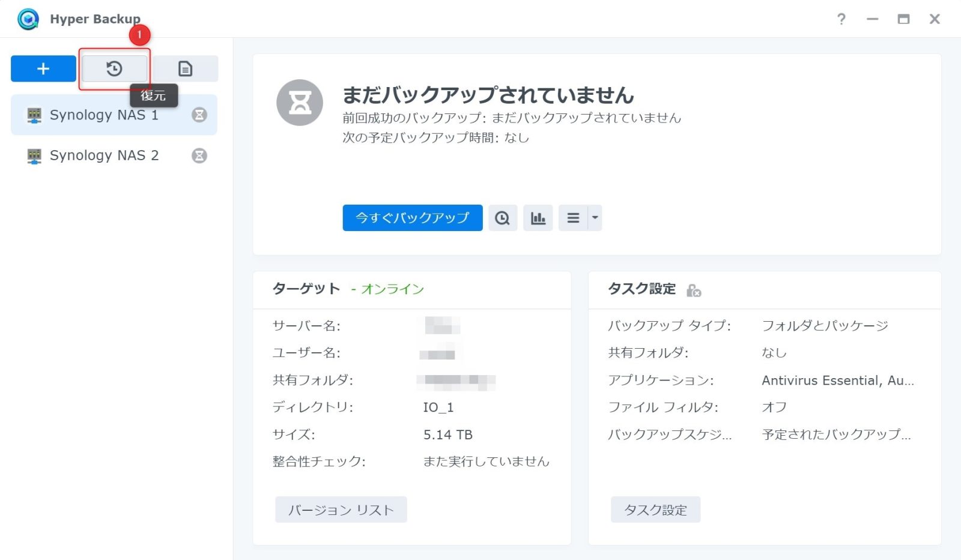This screenshot has width=961, height=560.
Task: Select Synology NAS 1 task
Action: tap(104, 115)
